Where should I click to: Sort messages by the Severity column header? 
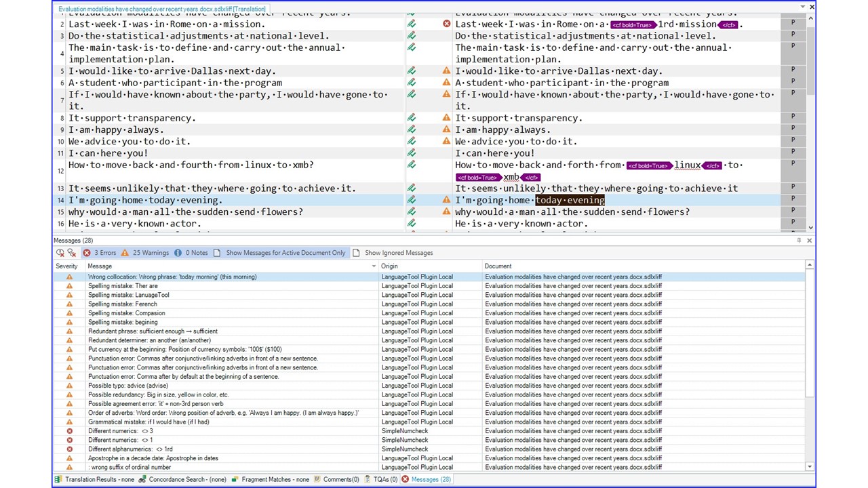[66, 266]
